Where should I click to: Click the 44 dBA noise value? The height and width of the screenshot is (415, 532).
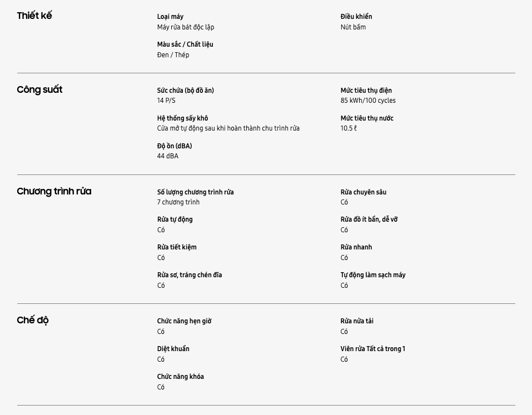pos(168,156)
